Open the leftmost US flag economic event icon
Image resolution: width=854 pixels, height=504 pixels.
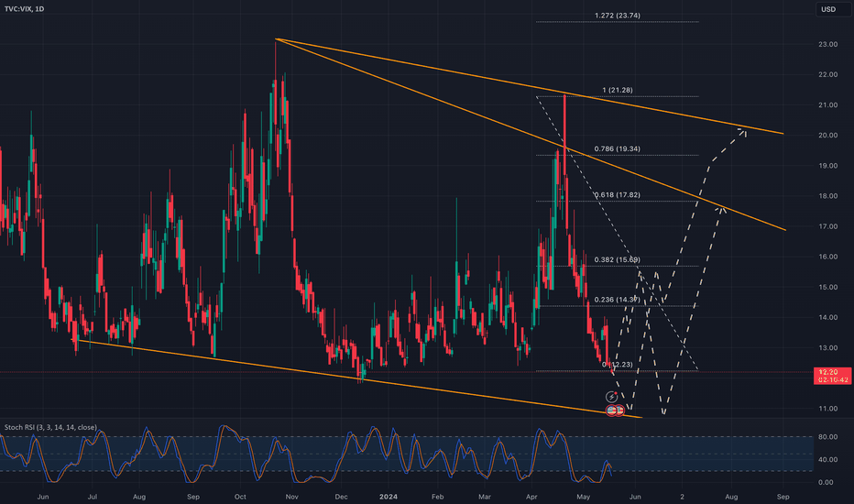pos(611,410)
